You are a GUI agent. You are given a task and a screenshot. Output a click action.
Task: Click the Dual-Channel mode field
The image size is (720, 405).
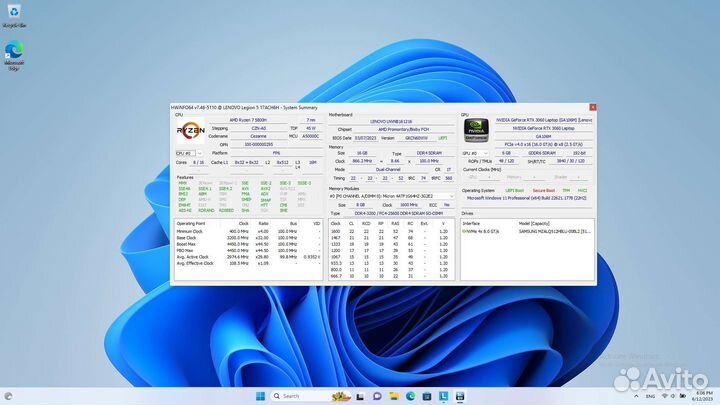click(388, 170)
